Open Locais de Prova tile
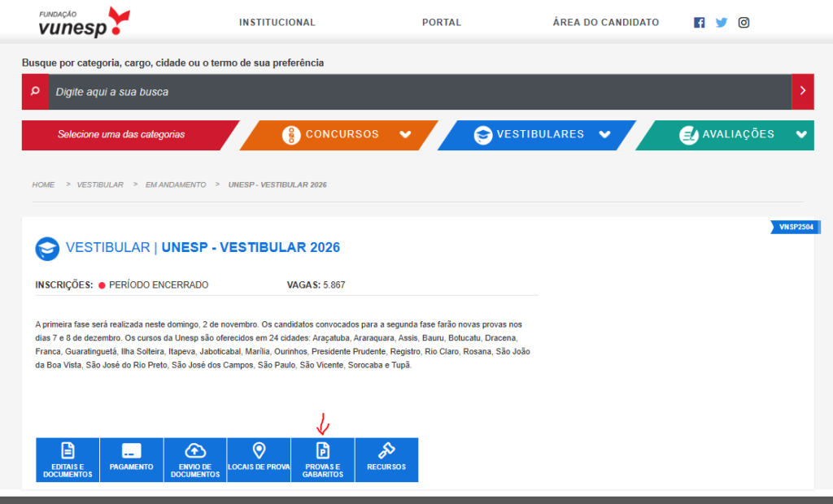833x504 pixels. (259, 460)
